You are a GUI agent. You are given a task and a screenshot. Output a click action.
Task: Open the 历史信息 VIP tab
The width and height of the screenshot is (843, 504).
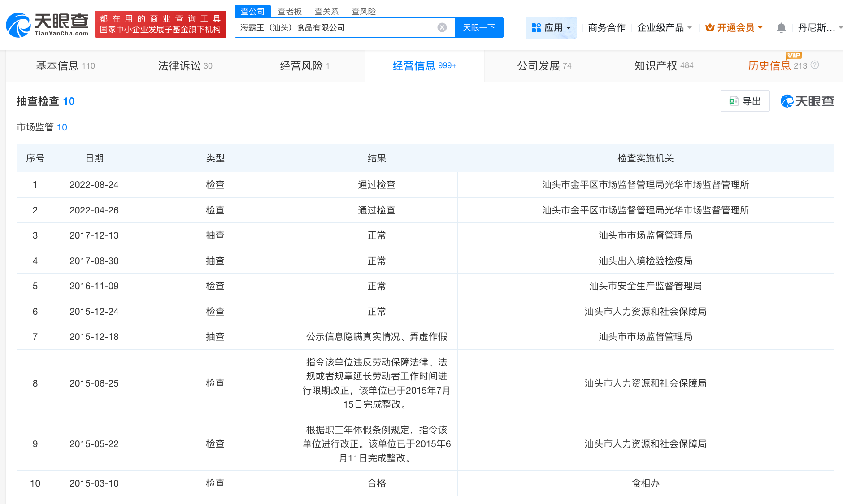(778, 66)
